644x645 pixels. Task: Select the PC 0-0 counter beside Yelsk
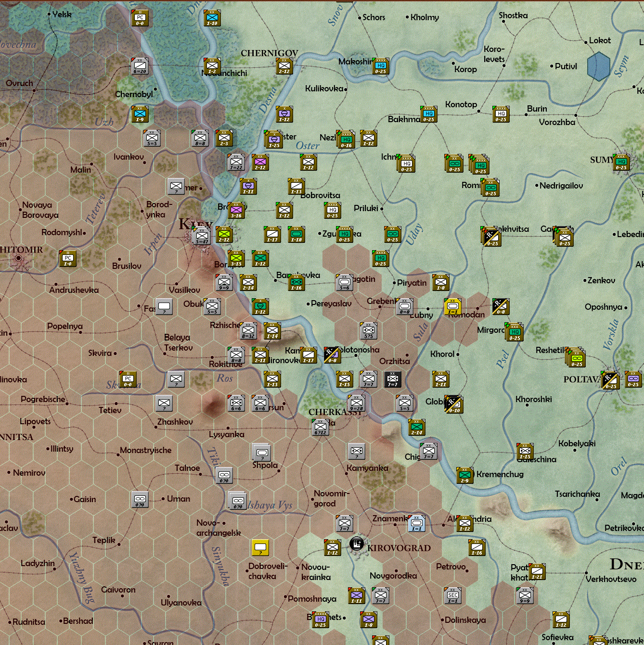pos(140,18)
